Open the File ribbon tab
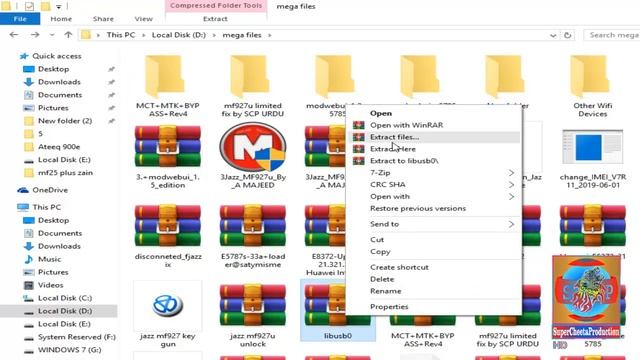The height and width of the screenshot is (360, 640). pos(20,19)
